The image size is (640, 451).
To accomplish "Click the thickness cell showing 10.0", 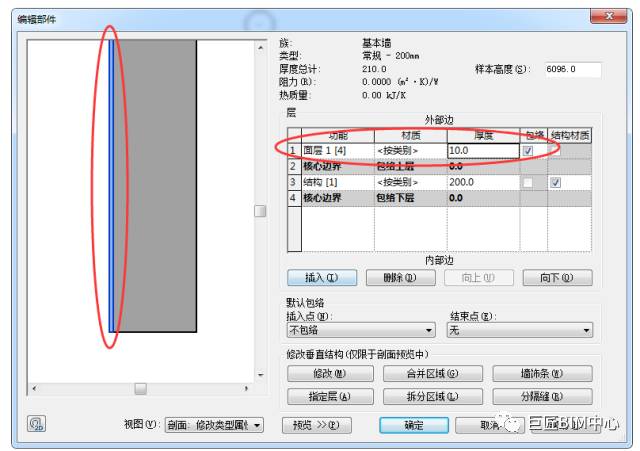I will point(483,151).
